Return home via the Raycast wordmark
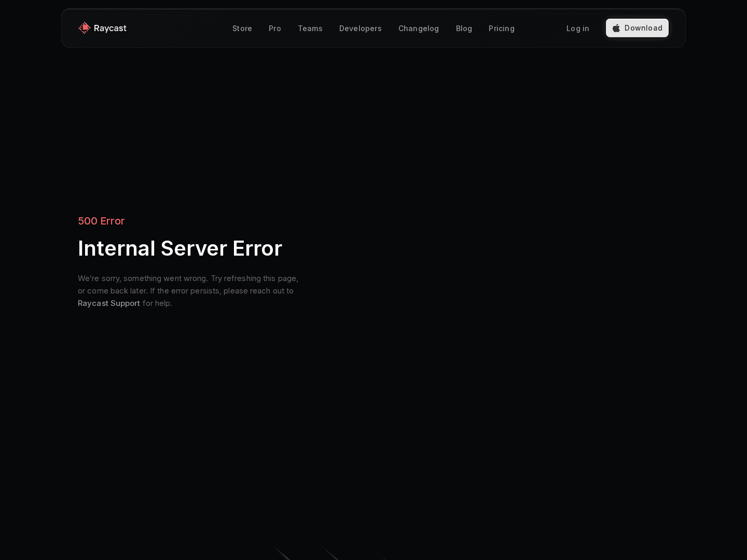Screen dimensions: 747x560 110,28
